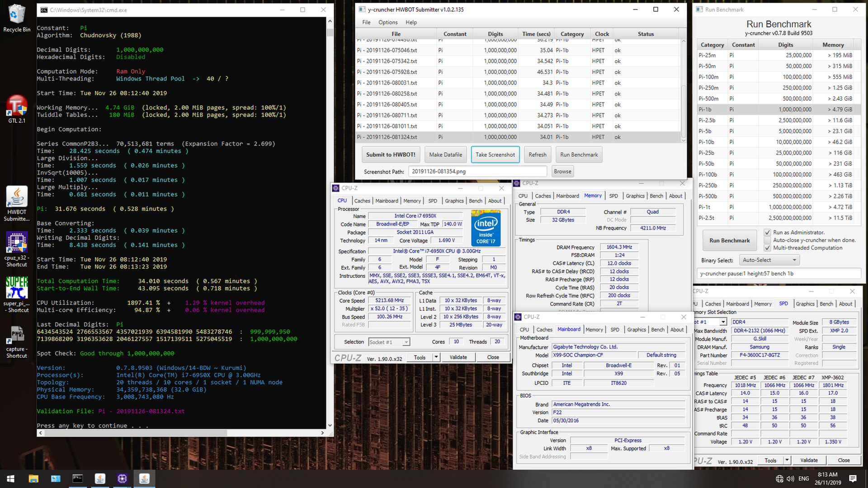Click the ENG language indicator in tray
Screen dimensions: 868x488
(804, 479)
